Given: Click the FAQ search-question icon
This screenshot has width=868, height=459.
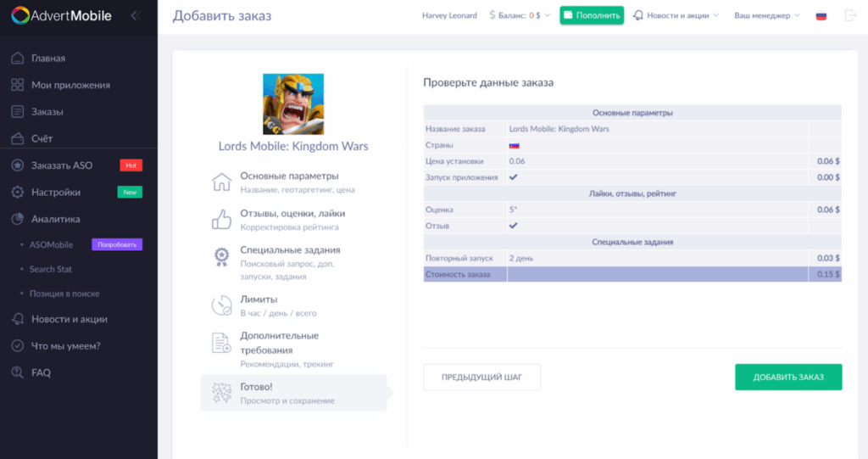Looking at the screenshot, I should pos(18,372).
